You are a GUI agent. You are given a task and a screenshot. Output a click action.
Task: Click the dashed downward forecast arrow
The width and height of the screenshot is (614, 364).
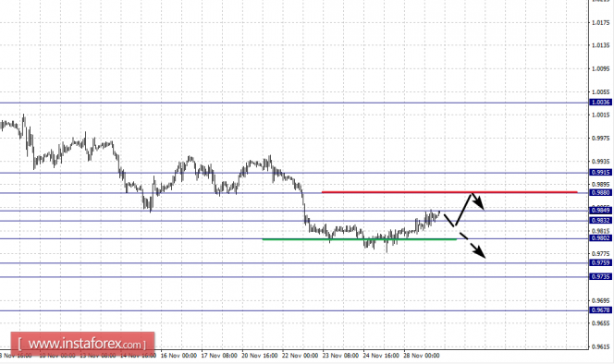[x=473, y=246]
